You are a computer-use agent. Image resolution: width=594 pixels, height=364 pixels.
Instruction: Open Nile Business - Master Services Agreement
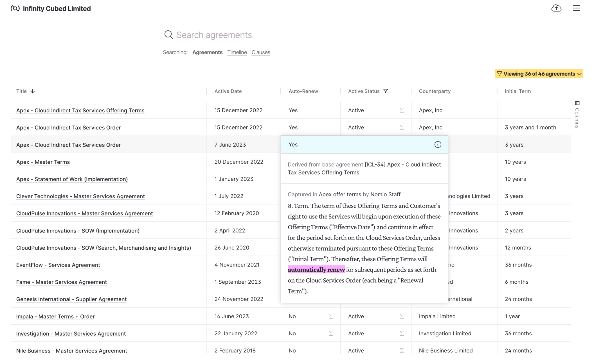(x=71, y=351)
